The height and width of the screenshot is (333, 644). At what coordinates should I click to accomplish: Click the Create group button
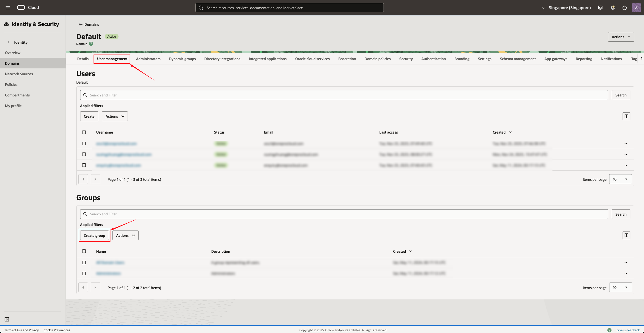pos(94,235)
